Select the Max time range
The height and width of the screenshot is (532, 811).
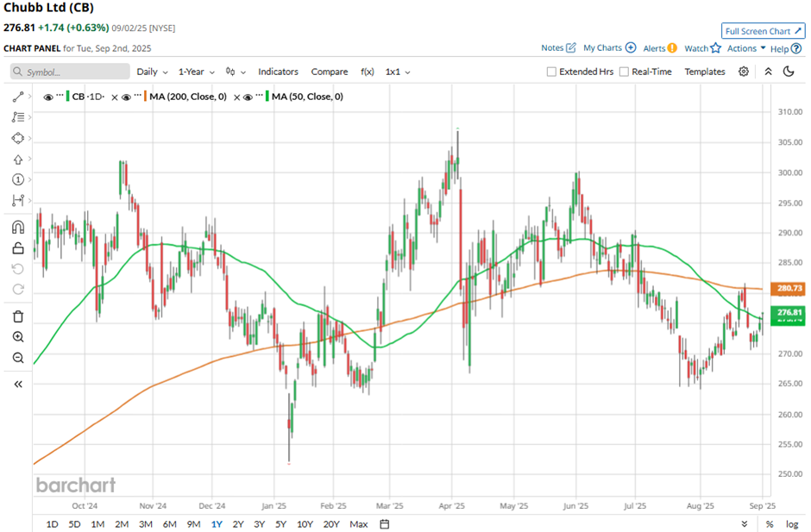click(x=358, y=523)
